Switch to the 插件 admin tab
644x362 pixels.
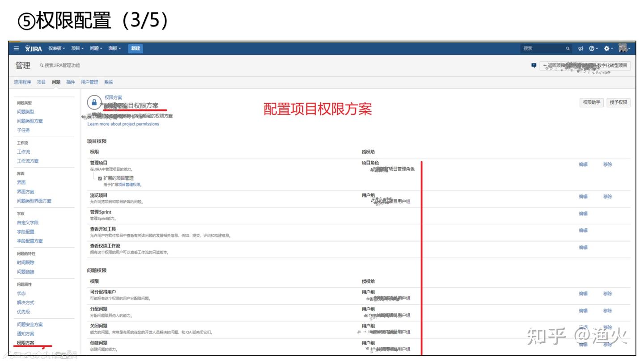(x=71, y=82)
